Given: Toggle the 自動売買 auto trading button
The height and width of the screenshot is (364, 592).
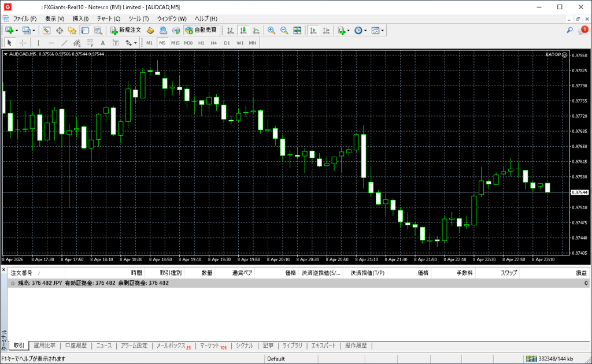Looking at the screenshot, I should click(x=201, y=30).
